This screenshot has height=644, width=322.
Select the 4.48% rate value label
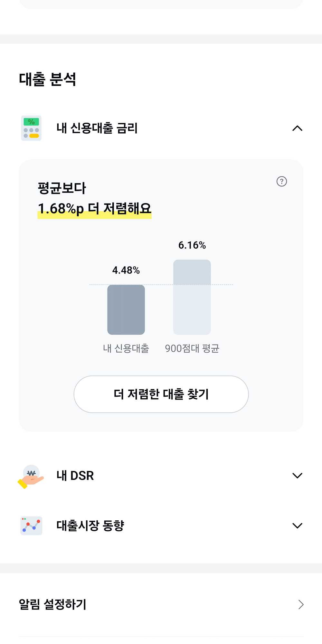tap(126, 270)
